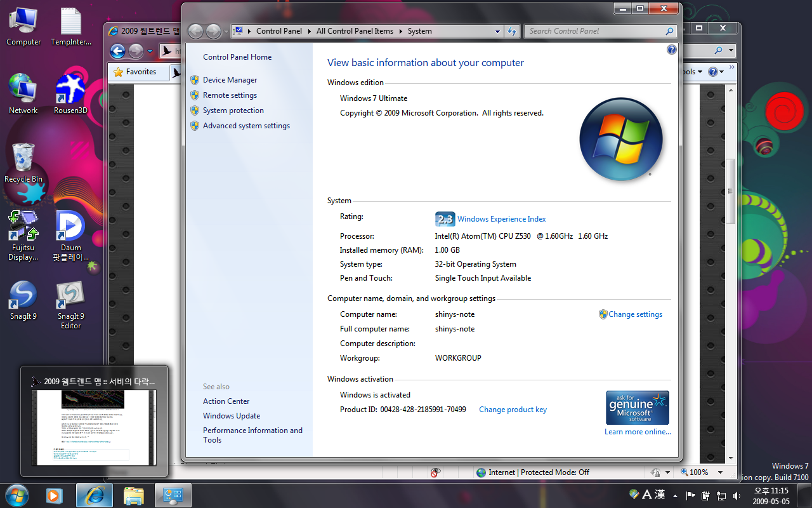Click the power battery tray icon

(x=706, y=495)
